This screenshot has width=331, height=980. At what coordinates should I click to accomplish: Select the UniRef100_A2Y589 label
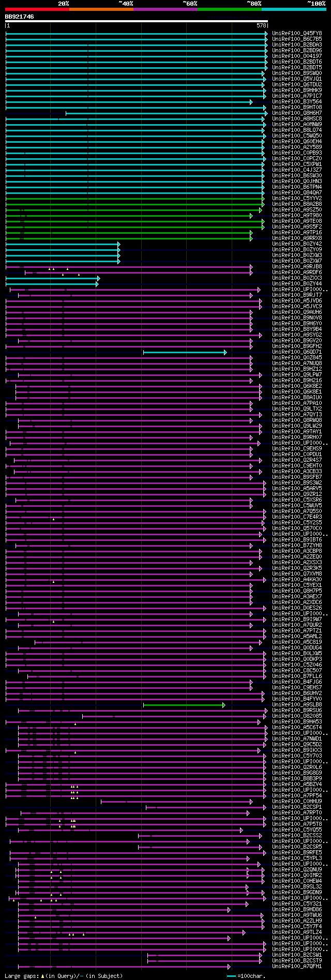[x=297, y=147]
